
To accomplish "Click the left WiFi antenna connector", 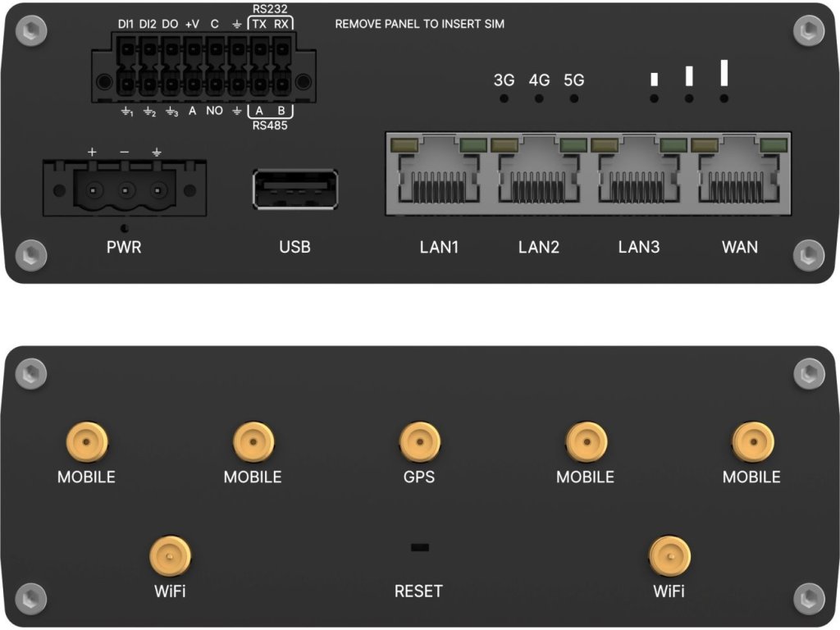I will coord(169,557).
